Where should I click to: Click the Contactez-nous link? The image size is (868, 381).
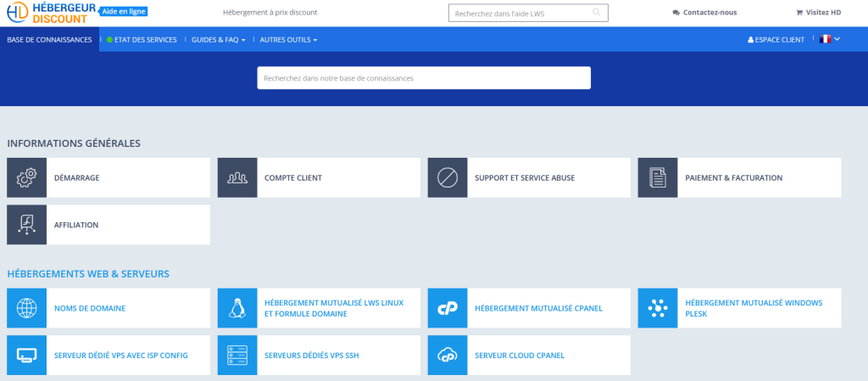pos(704,12)
